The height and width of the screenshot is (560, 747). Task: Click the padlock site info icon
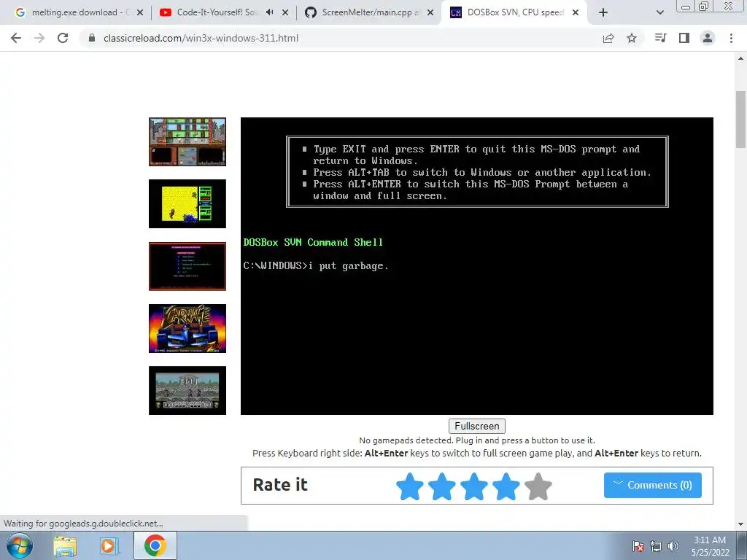click(x=92, y=38)
